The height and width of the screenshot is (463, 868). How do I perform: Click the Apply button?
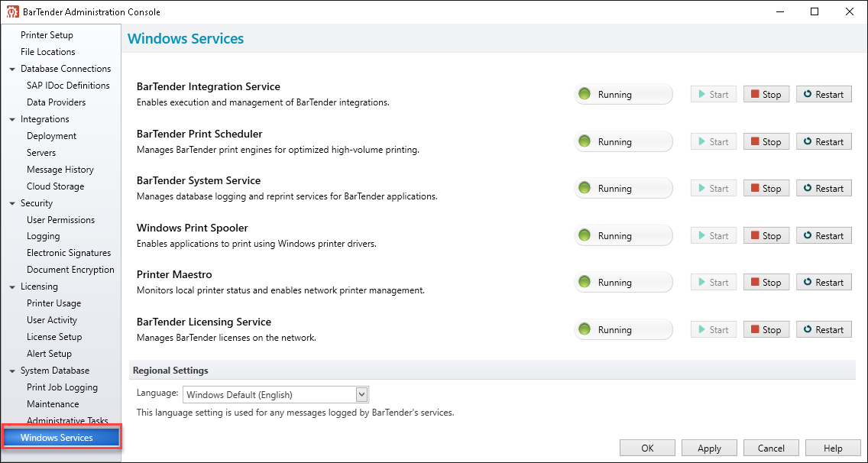tap(709, 448)
